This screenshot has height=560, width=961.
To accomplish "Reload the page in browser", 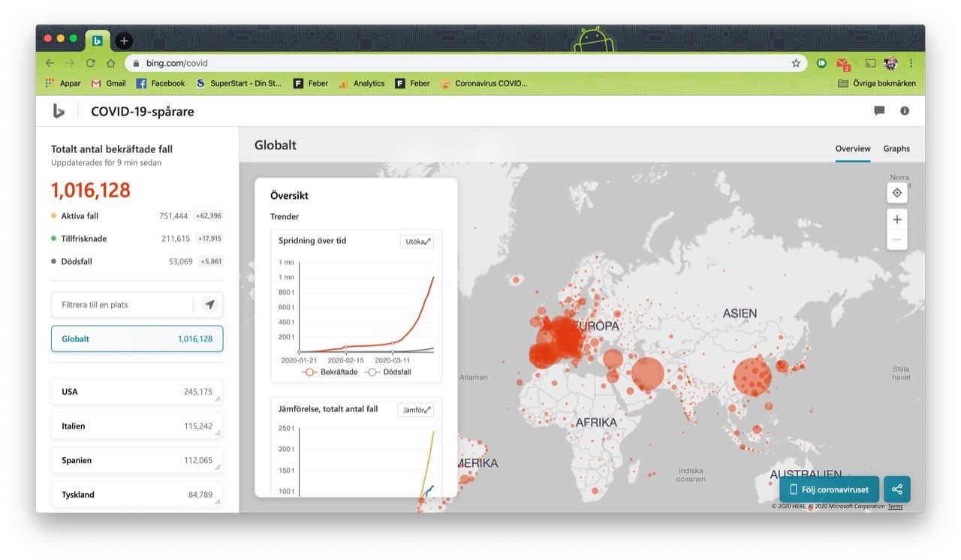I will pyautogui.click(x=90, y=64).
